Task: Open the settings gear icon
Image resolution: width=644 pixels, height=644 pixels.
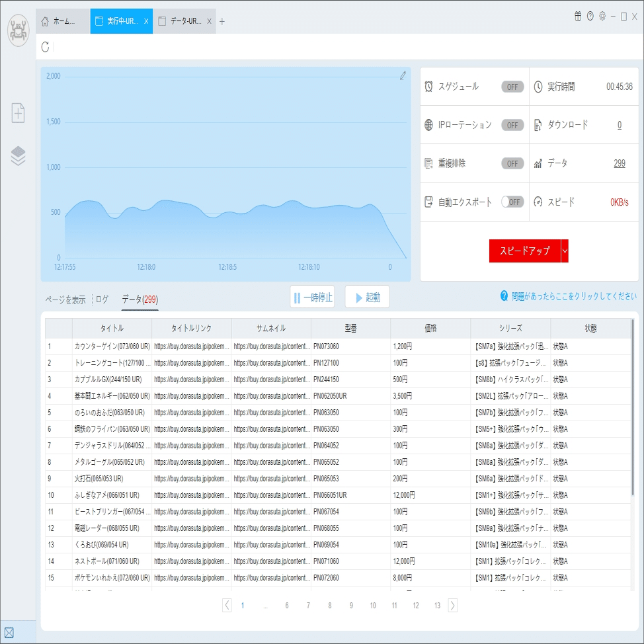Action: (602, 17)
